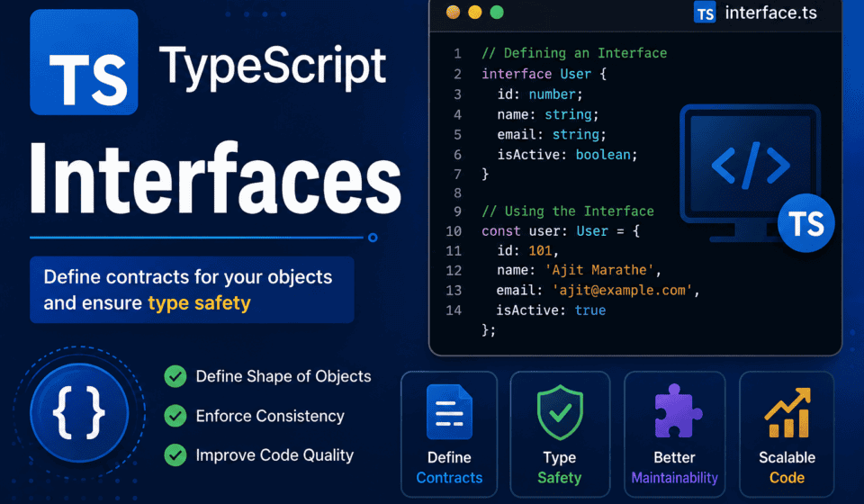Click the 'interface User {' code line
Viewport: 864px width, 504px height.
click(544, 74)
